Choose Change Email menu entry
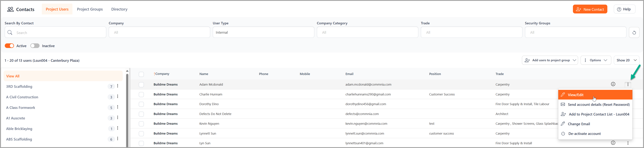The height and width of the screenshot is (148, 644). (595, 124)
